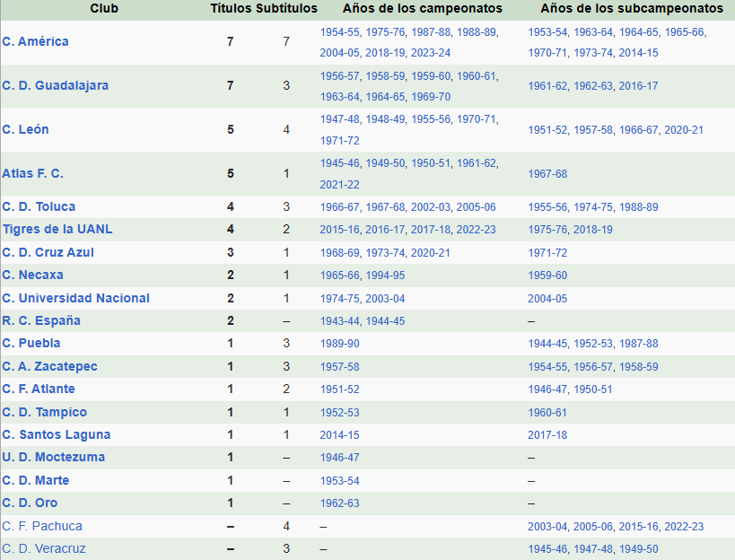Select the 1989-90 Puebla championship link
The height and width of the screenshot is (560, 735).
coord(339,344)
